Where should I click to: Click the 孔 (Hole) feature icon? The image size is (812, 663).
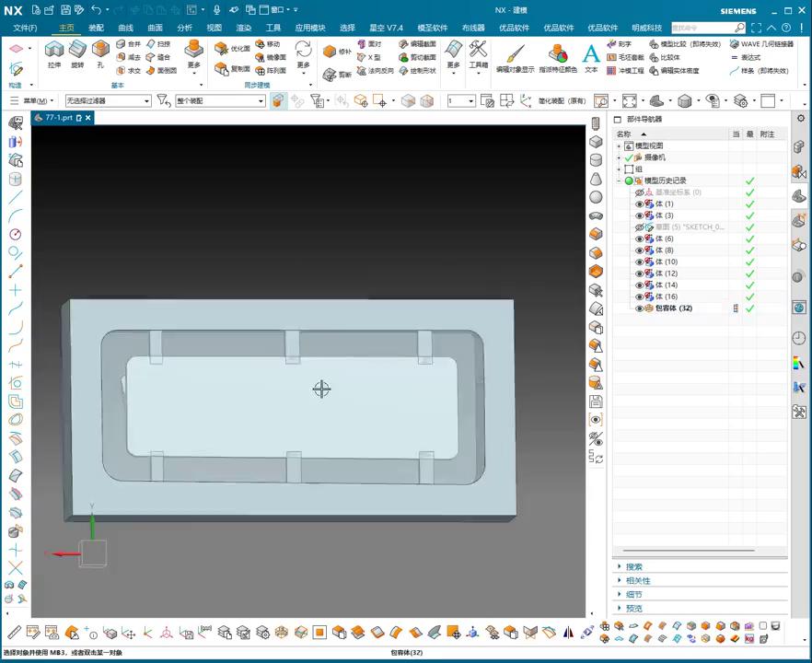pyautogui.click(x=100, y=50)
